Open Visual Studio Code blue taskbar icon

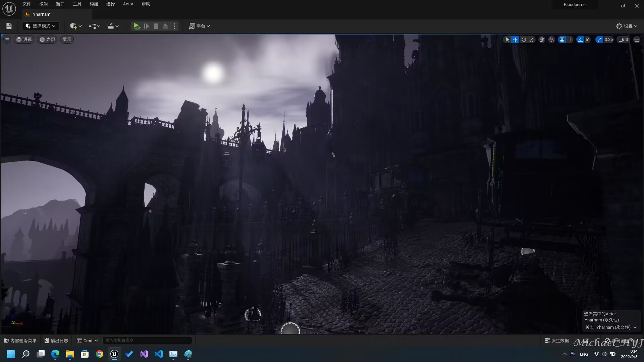click(159, 354)
